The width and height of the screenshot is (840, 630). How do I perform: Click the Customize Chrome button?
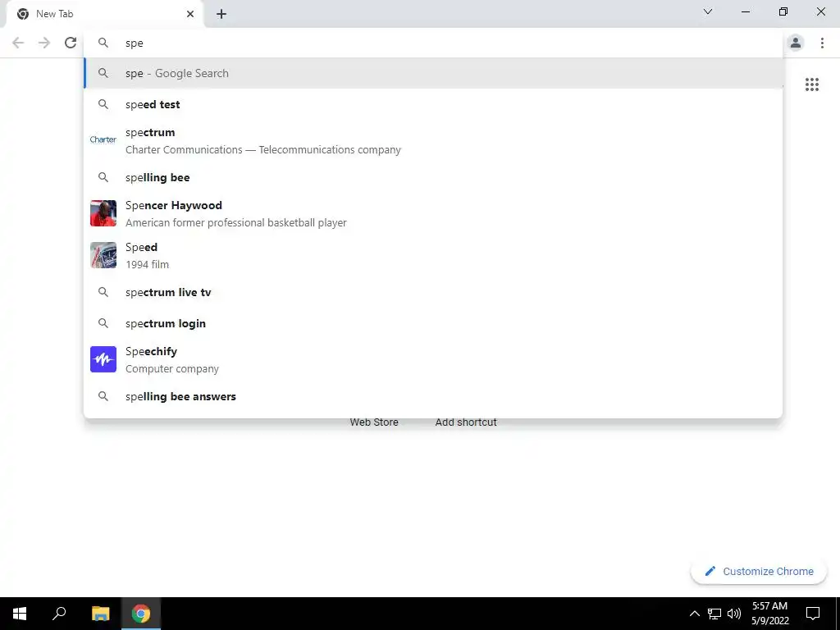click(759, 571)
